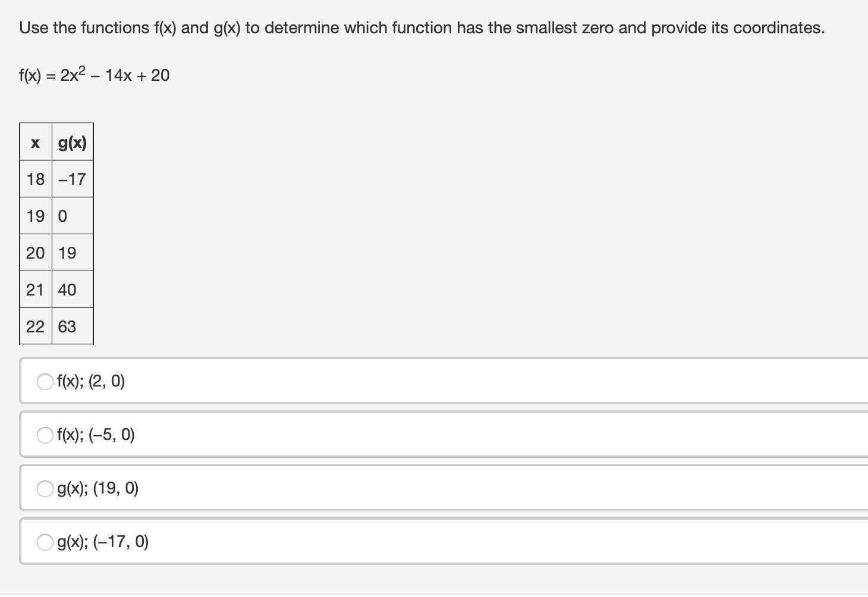Click the table cell with x value 22
Image resolution: width=868 pixels, height=597 pixels.
click(x=36, y=326)
